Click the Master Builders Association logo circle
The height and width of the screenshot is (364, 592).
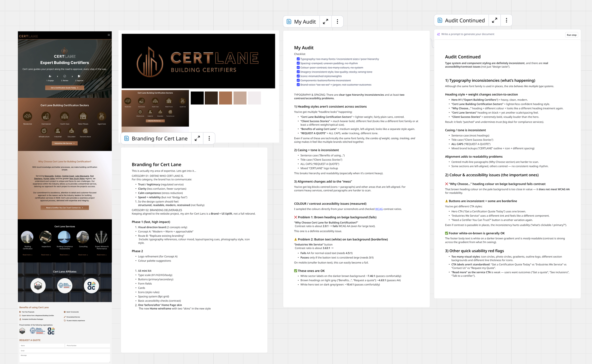pyautogui.click(x=65, y=285)
